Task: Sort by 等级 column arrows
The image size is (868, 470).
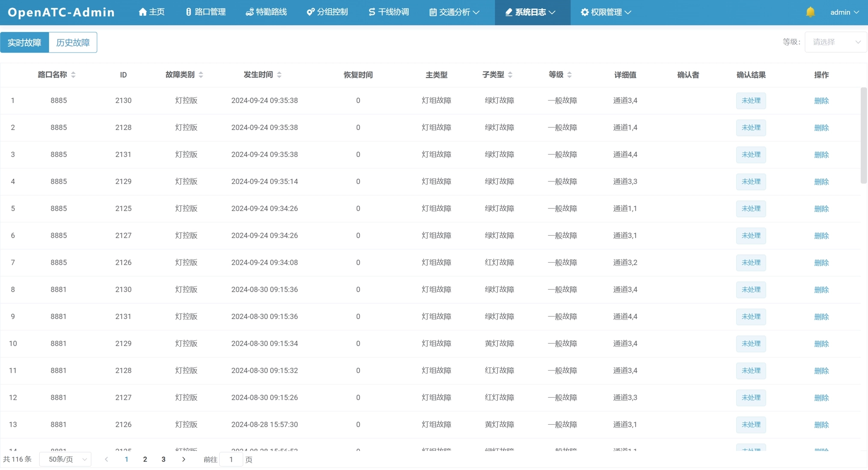Action: point(569,75)
